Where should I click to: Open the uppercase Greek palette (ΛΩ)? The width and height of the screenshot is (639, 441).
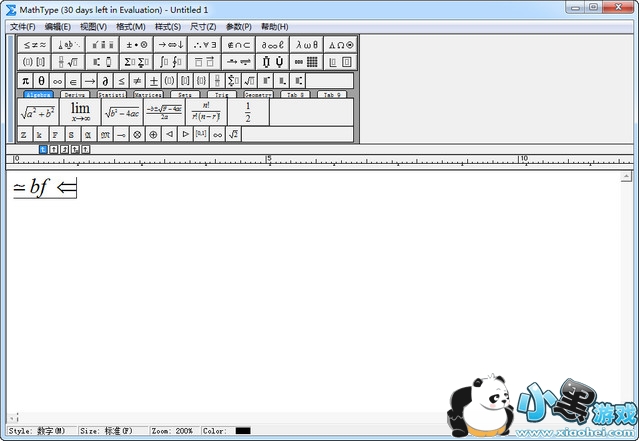(x=341, y=45)
